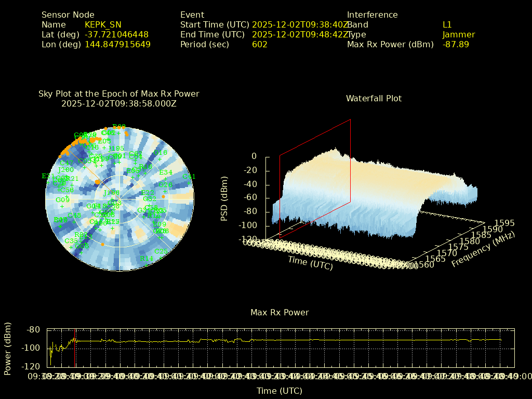Select the longitude value 144.847915649
Screen dimensions: 532x399
pos(117,45)
